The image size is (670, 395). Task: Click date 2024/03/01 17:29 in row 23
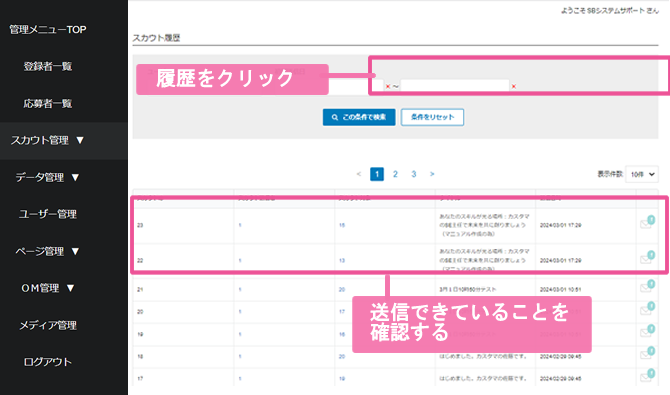[x=560, y=225]
